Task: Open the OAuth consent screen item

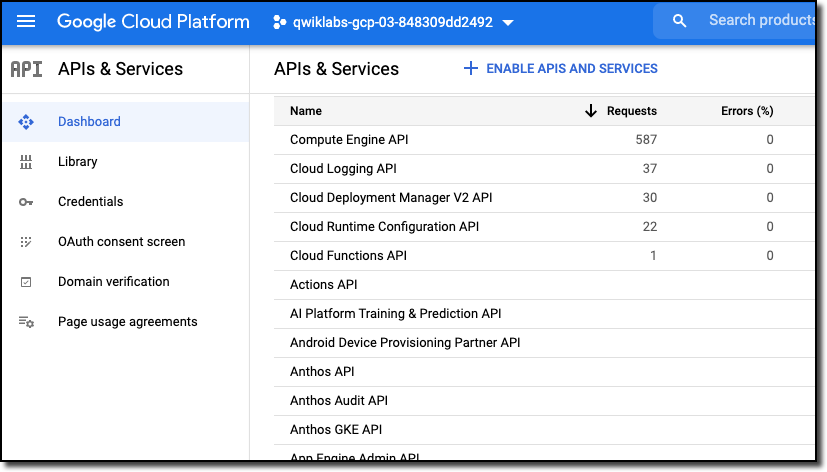Action: 121,242
